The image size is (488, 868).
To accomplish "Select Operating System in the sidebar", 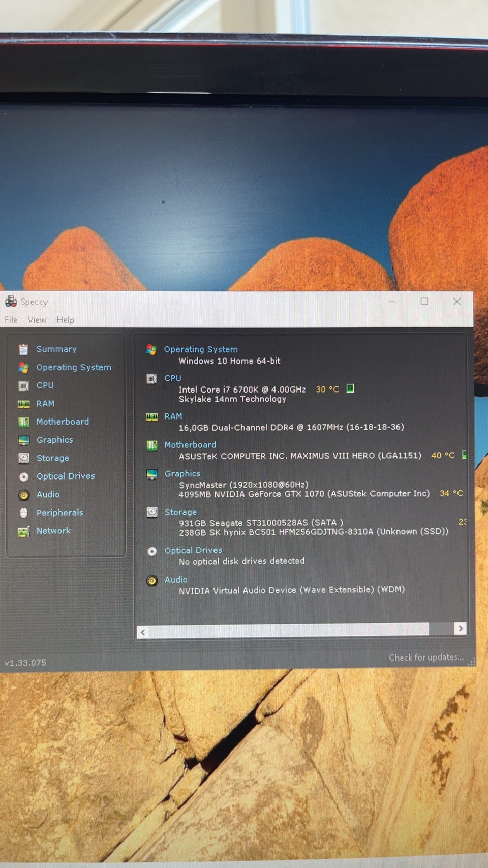I will coord(74,367).
